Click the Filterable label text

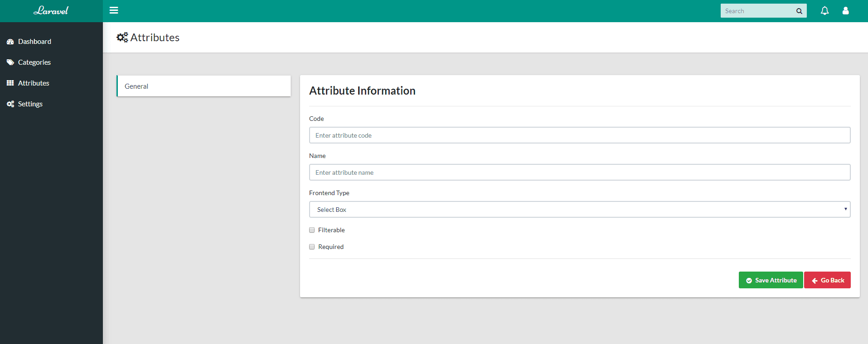tap(331, 230)
